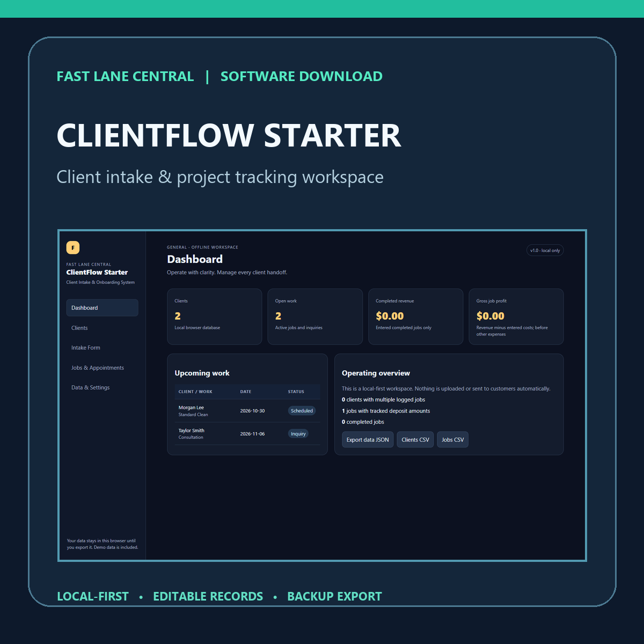644x644 pixels.
Task: Click the DATE column header
Action: pyautogui.click(x=246, y=392)
